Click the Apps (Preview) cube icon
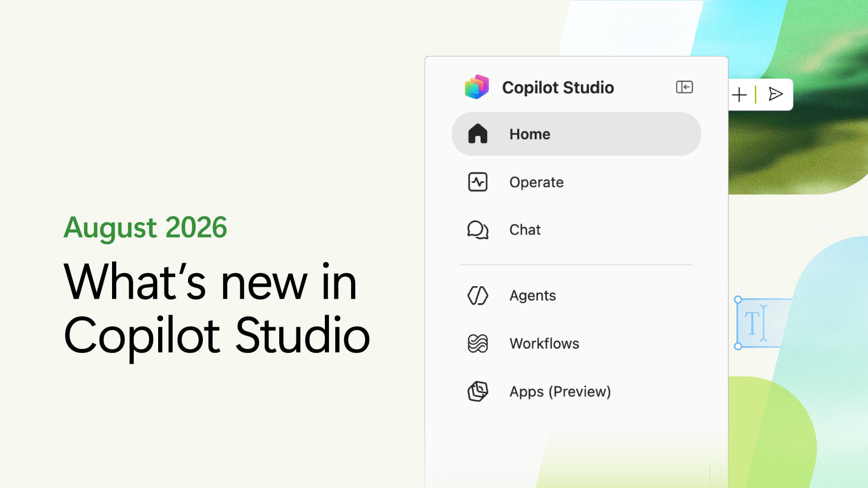 [478, 391]
